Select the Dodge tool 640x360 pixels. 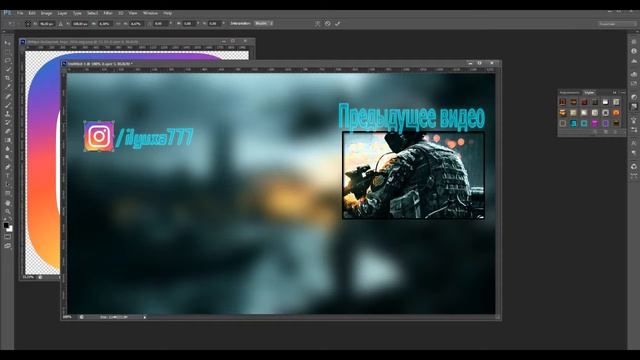[7, 158]
